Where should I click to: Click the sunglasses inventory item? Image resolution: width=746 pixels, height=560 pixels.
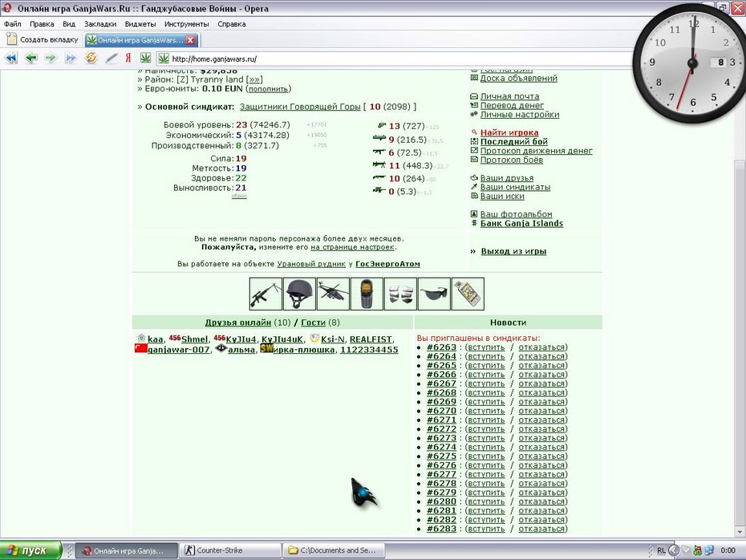click(x=434, y=294)
